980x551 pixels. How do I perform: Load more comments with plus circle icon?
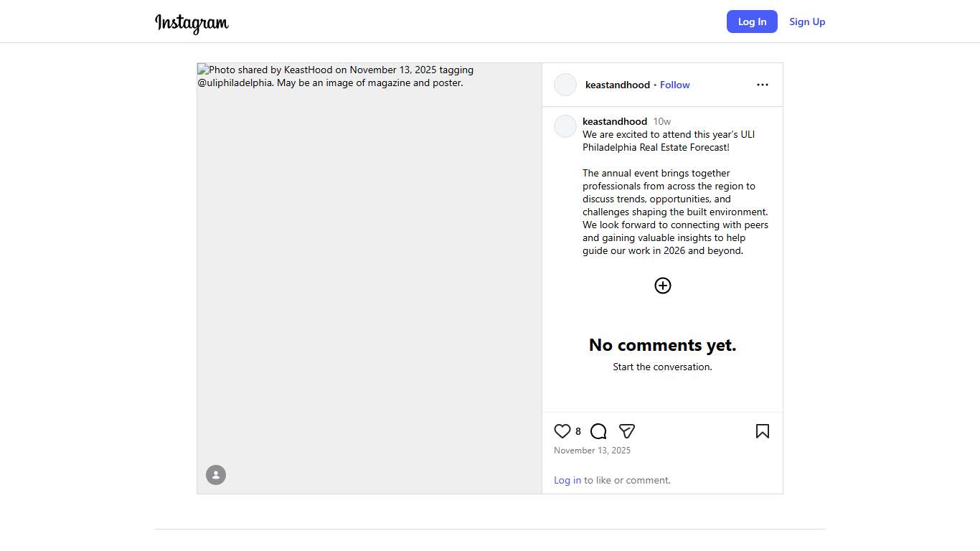(x=662, y=286)
